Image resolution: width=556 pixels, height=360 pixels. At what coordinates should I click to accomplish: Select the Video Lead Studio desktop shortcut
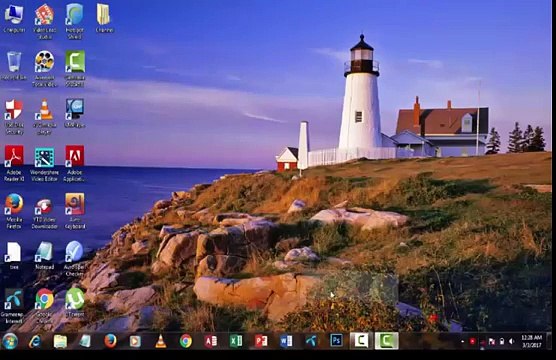44,21
